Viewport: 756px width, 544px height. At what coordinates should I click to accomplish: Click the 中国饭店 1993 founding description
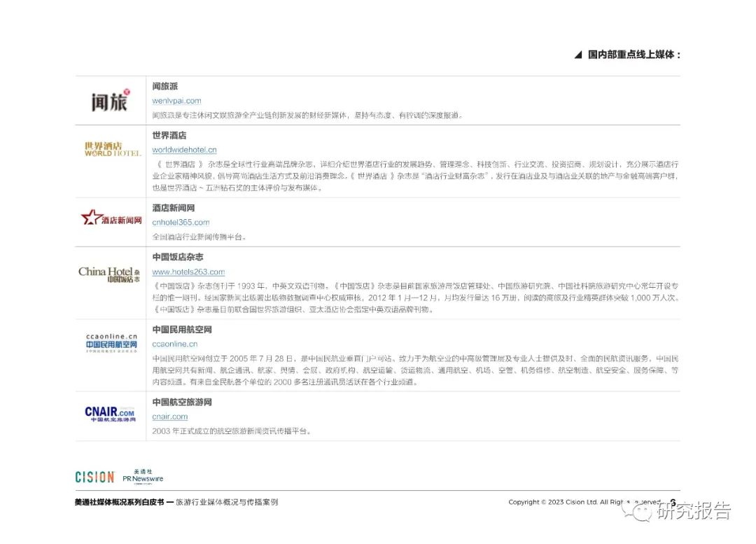tap(416, 298)
